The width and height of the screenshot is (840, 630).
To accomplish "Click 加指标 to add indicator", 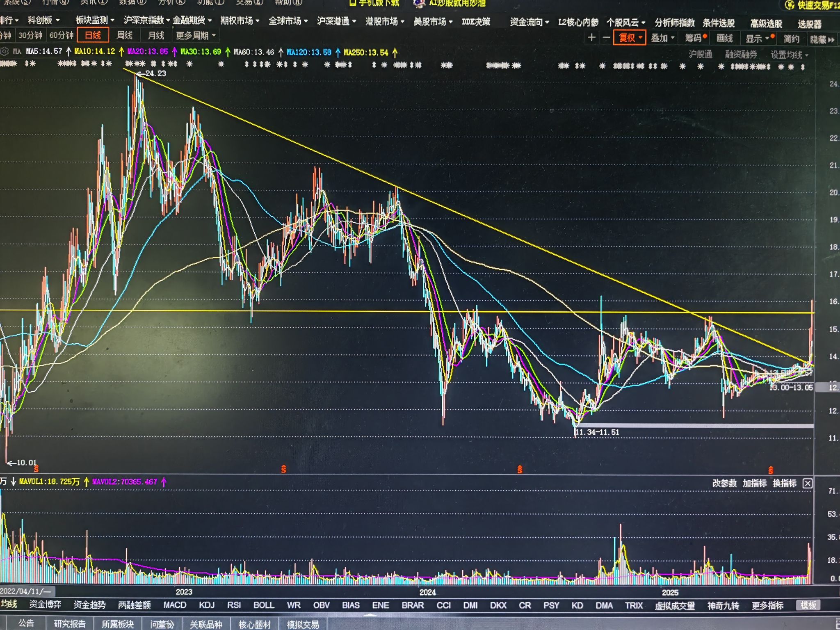I will [754, 483].
